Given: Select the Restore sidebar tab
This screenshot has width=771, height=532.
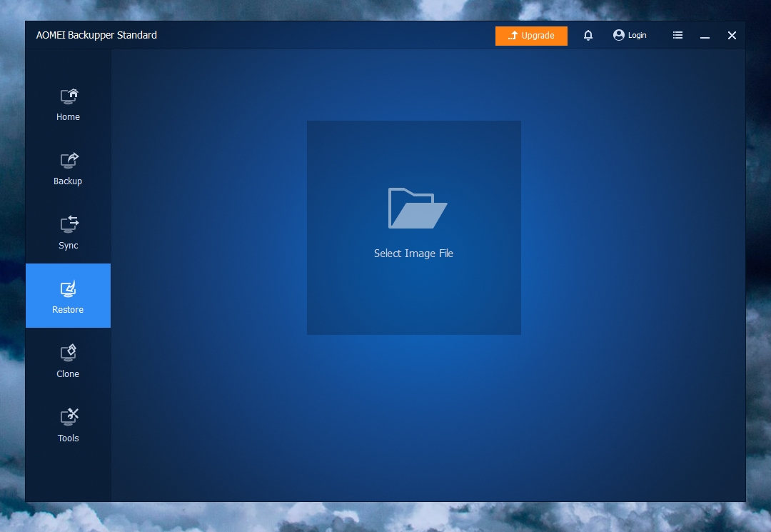Looking at the screenshot, I should coord(68,296).
